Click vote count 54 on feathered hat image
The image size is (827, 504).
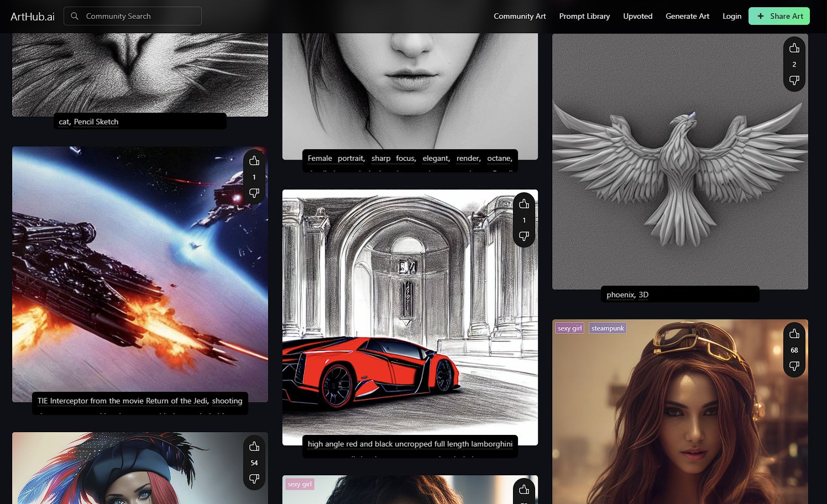(x=254, y=463)
